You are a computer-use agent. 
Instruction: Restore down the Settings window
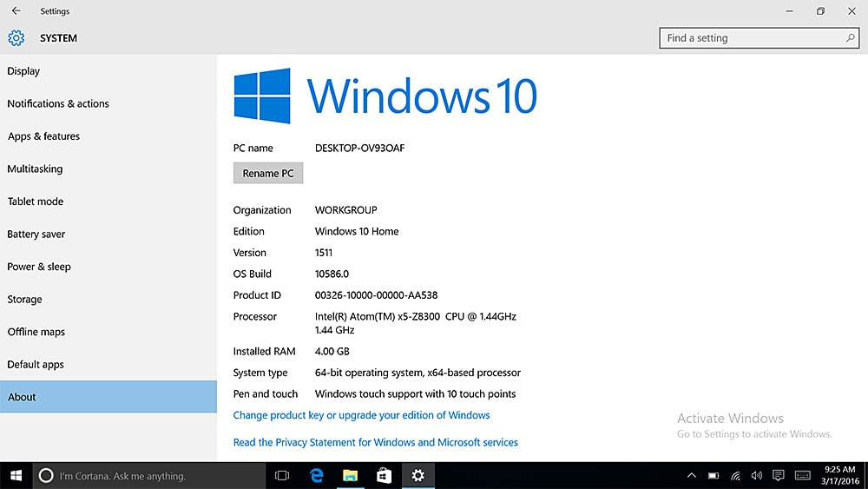820,11
